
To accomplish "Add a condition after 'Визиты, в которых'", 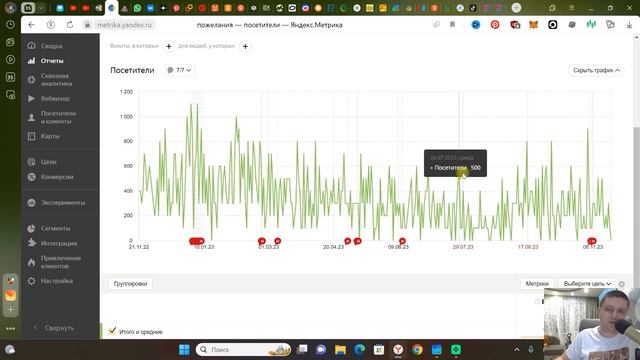I will [169, 47].
